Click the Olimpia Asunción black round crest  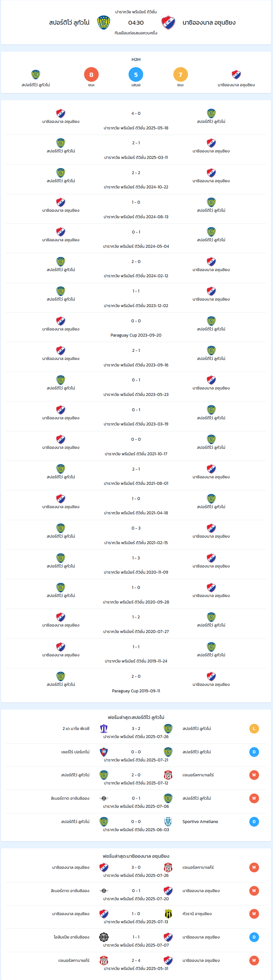click(x=104, y=937)
